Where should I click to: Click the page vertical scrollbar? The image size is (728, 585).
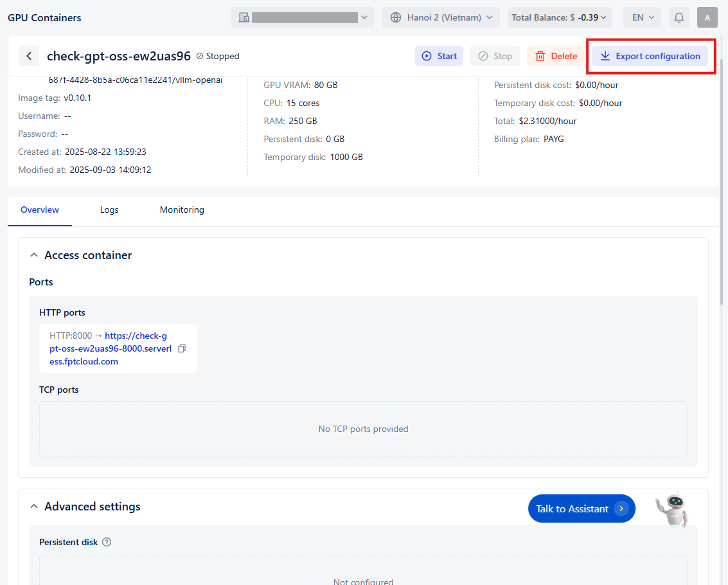pos(722,181)
